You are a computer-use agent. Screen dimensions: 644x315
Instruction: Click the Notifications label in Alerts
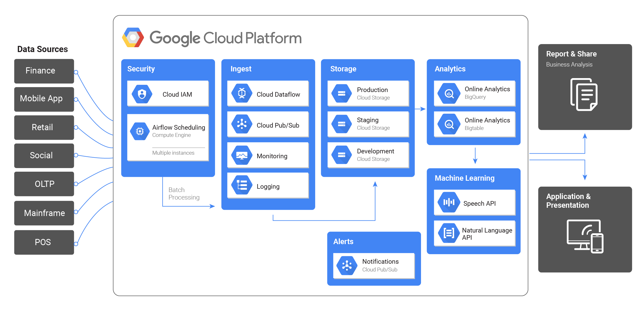[380, 261]
